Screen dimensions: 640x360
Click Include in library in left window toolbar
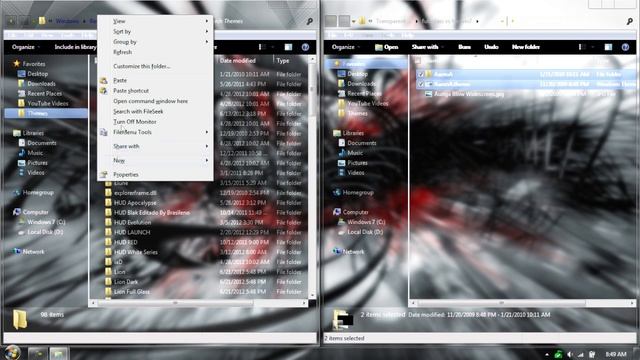point(75,47)
